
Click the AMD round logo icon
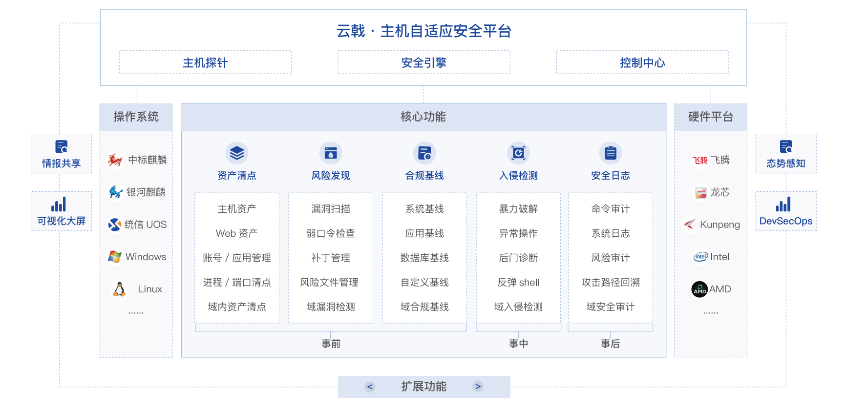pos(699,289)
